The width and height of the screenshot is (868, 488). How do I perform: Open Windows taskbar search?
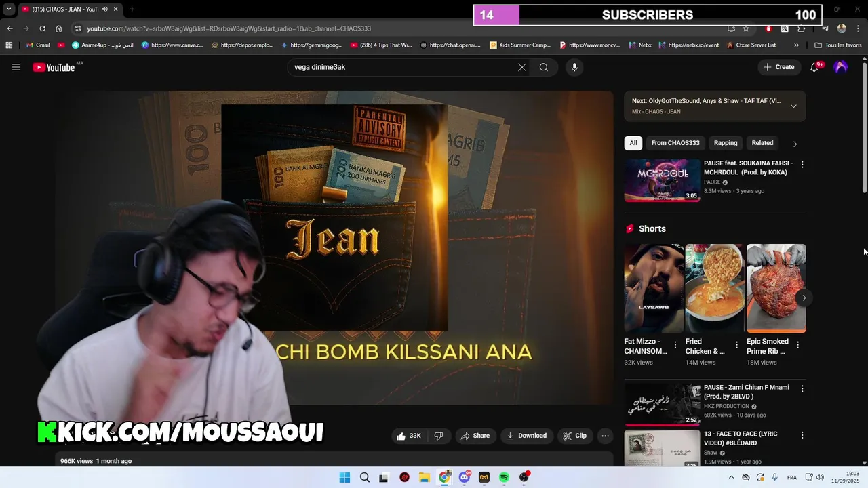[x=365, y=477]
